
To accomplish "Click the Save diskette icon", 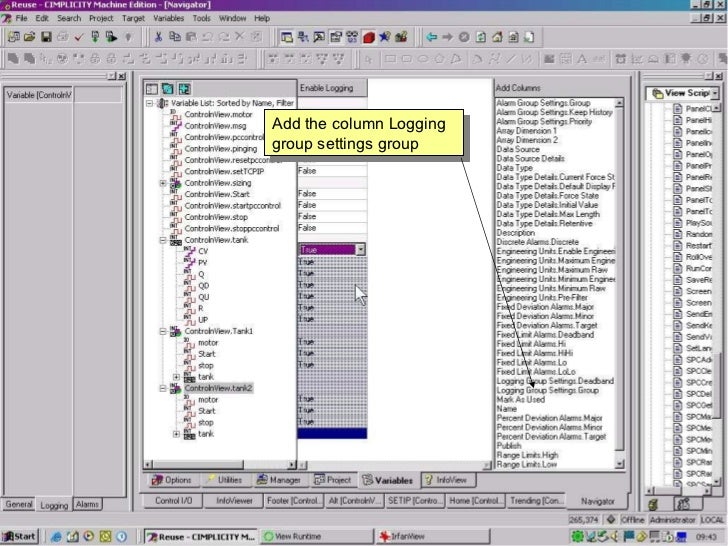I will [46, 37].
